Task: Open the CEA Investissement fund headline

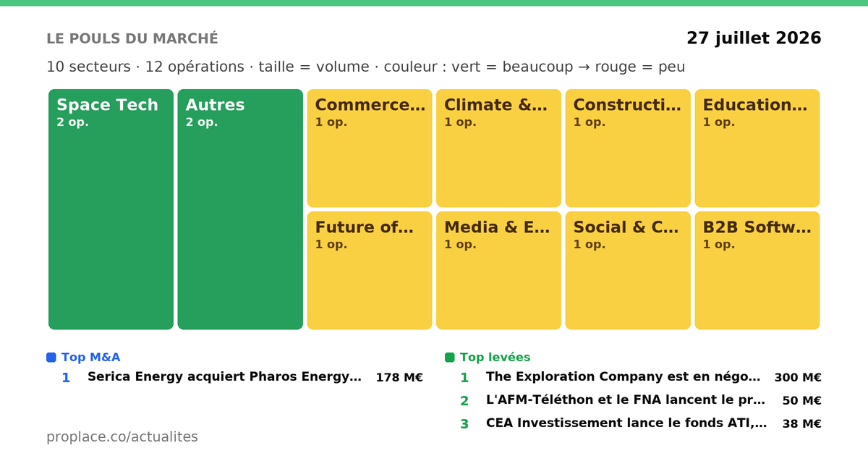Action: tap(626, 423)
